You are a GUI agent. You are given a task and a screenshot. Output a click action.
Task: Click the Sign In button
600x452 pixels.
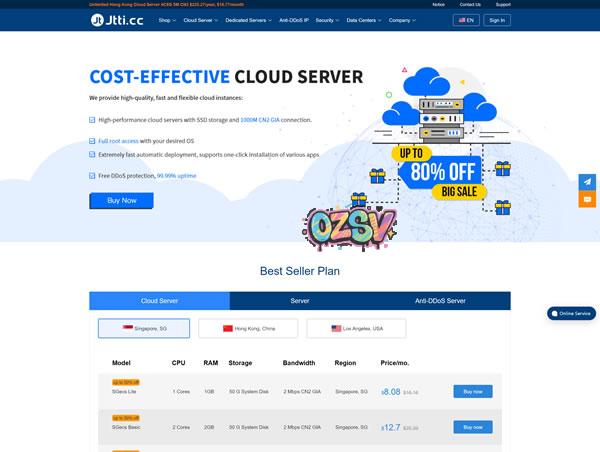pyautogui.click(x=496, y=20)
